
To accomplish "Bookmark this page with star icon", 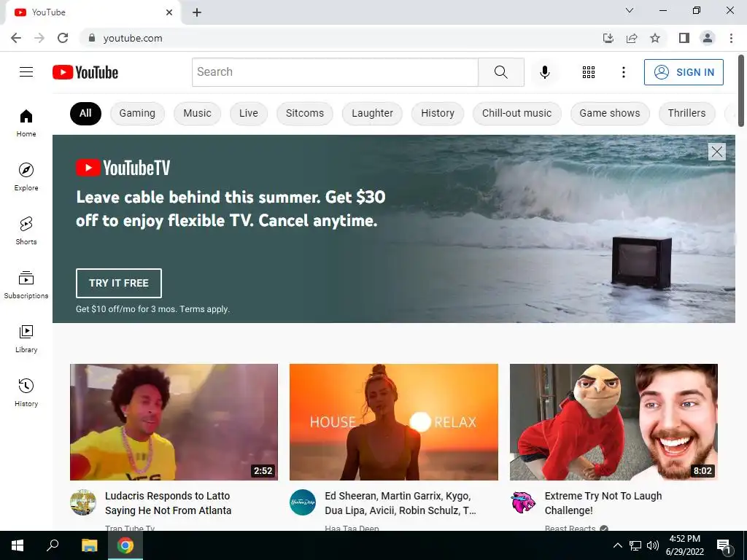I will coord(655,38).
